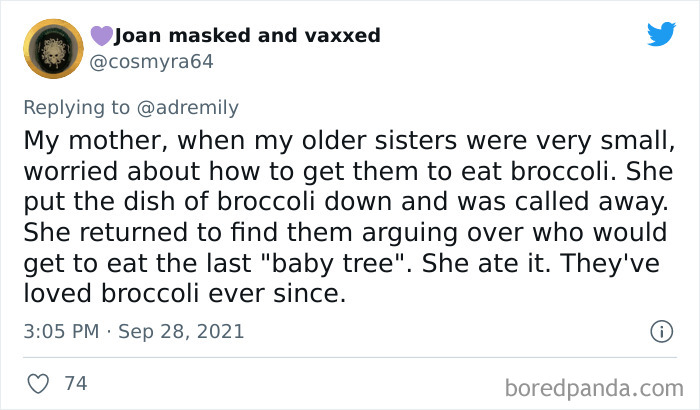Open the "Joan masked and vaxxed" display name
The height and width of the screenshot is (410, 700).
coord(247,36)
